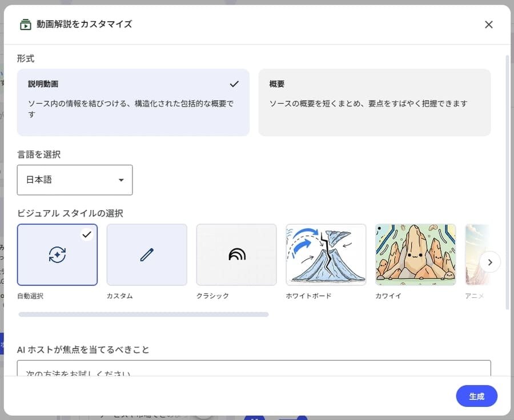Click the right arrow to reveal more styles
The height and width of the screenshot is (420, 514).
[x=490, y=262]
